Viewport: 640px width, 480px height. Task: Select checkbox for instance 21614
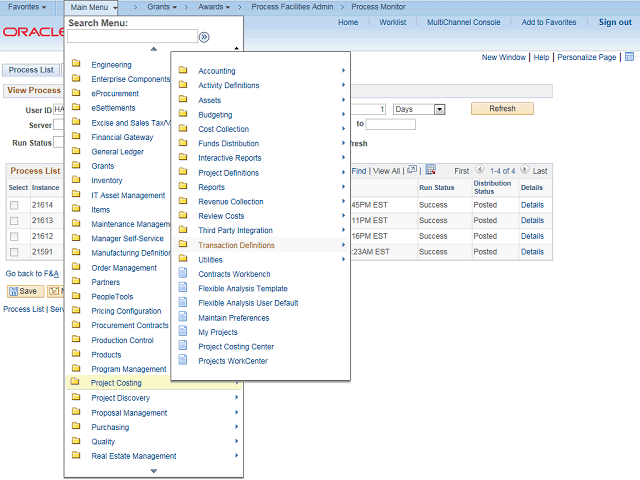(x=14, y=205)
